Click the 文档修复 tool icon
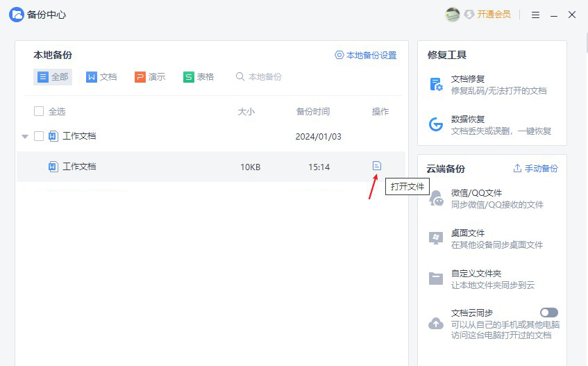 pos(436,84)
